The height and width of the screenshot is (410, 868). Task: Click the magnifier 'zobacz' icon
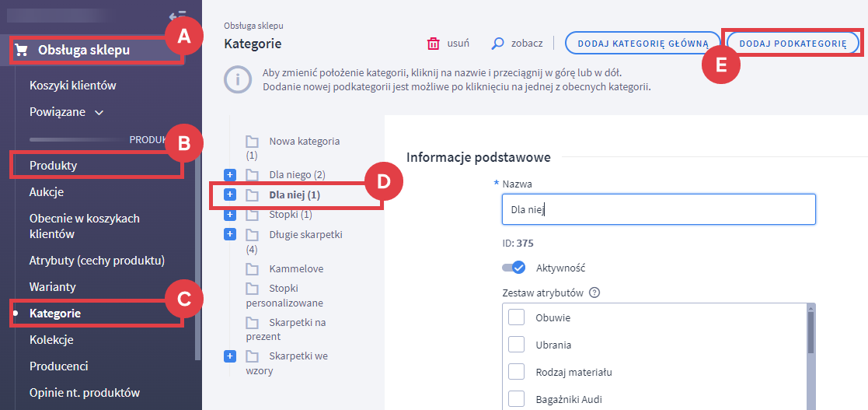(x=497, y=44)
